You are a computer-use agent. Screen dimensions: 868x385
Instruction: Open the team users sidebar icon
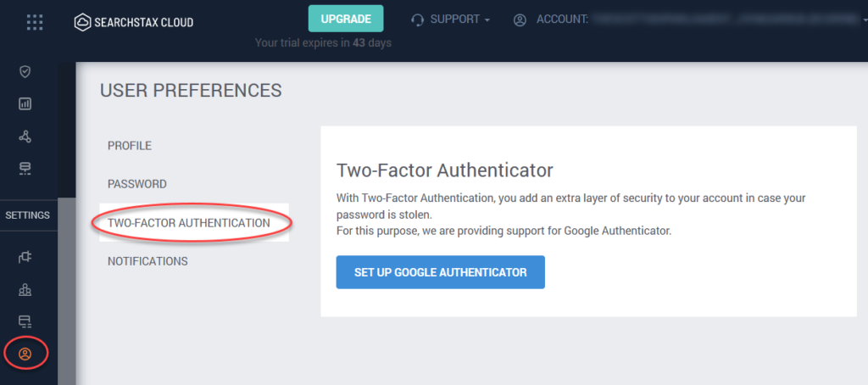[25, 288]
